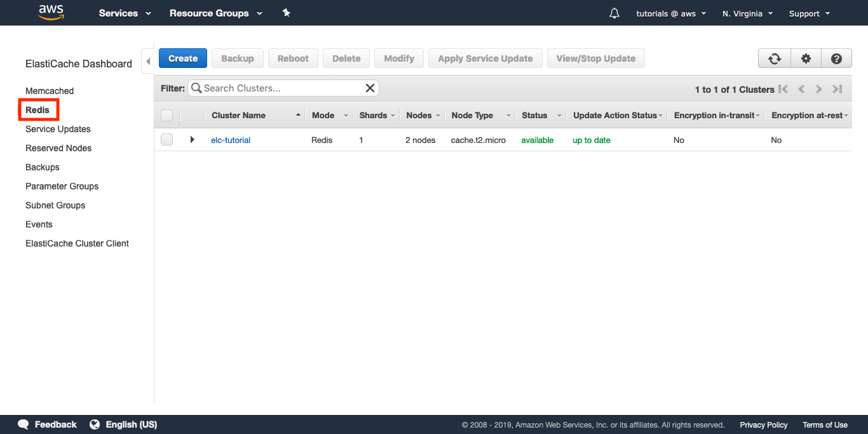
Task: Click the pin shortcut icon in navbar
Action: coord(287,13)
